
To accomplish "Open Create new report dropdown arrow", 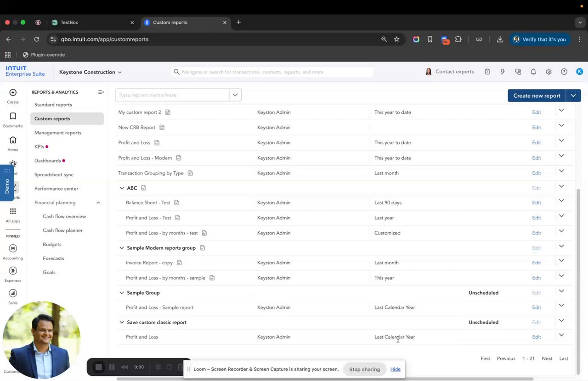I will click(x=573, y=95).
